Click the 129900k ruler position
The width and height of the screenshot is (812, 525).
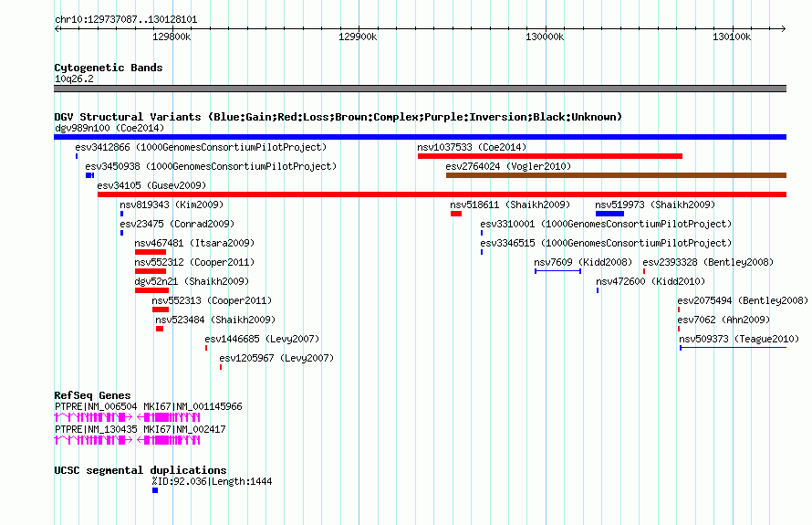pyautogui.click(x=358, y=37)
